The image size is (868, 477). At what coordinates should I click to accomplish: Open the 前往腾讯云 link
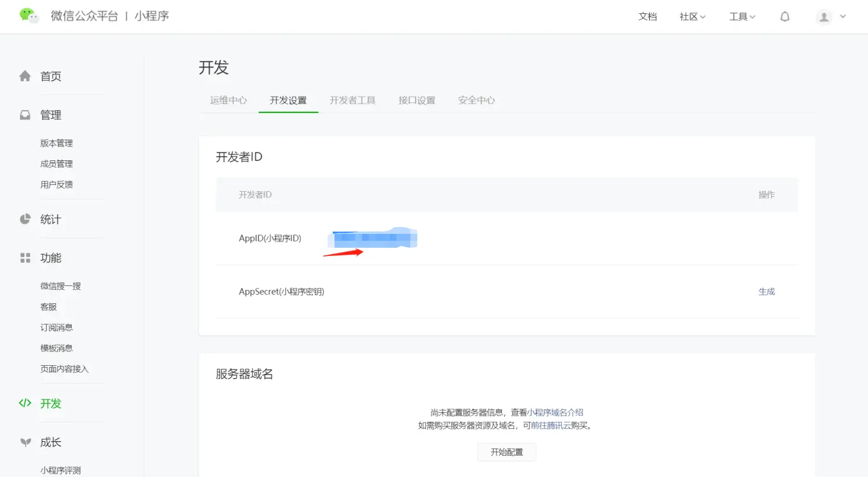pyautogui.click(x=551, y=425)
